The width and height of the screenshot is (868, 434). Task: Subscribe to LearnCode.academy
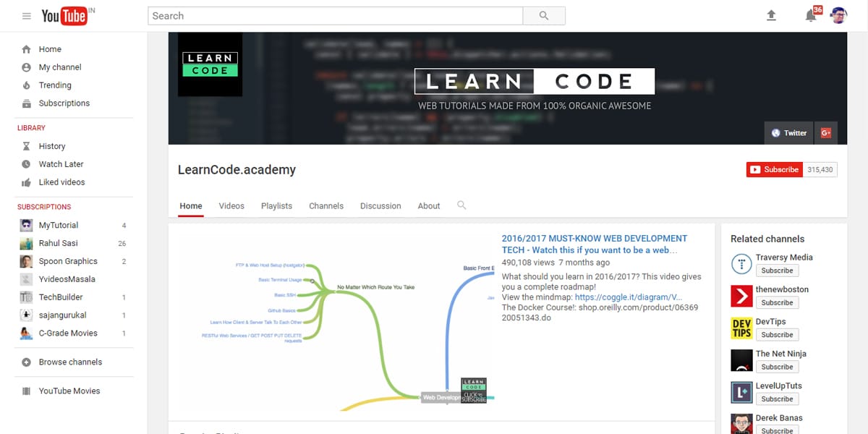point(775,169)
